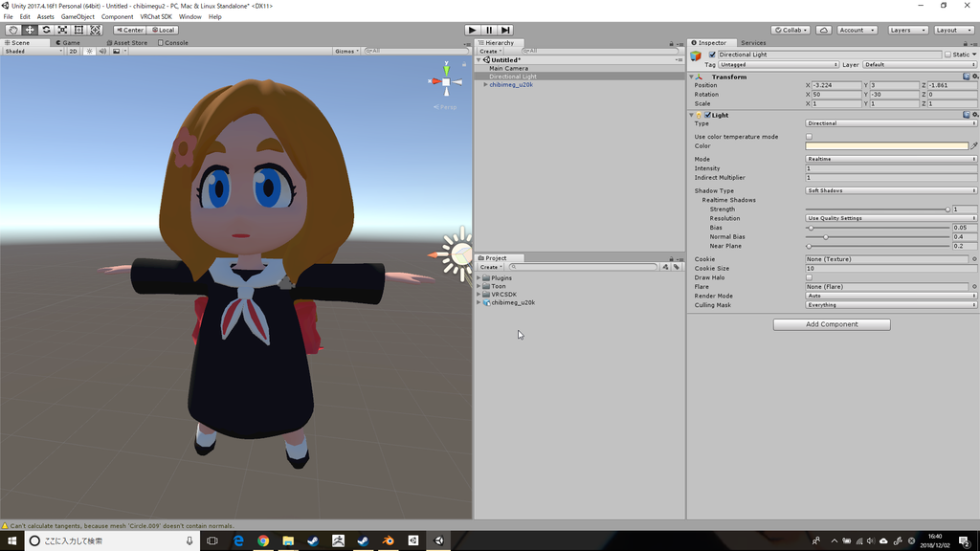Open the GameObject menu
The height and width of the screenshot is (551, 980).
click(x=78, y=17)
